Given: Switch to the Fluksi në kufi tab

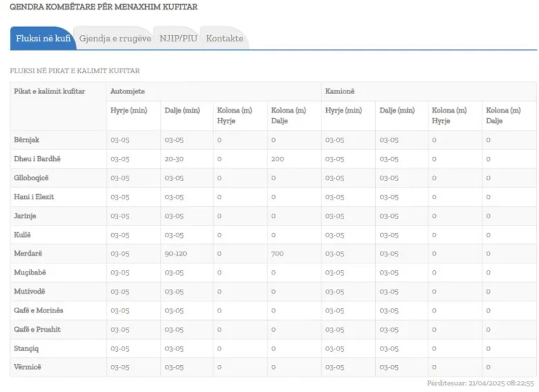Looking at the screenshot, I should tap(43, 39).
